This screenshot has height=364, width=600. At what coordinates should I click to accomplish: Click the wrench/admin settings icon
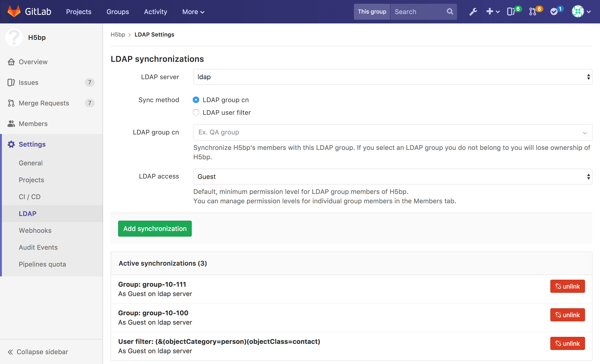473,11
